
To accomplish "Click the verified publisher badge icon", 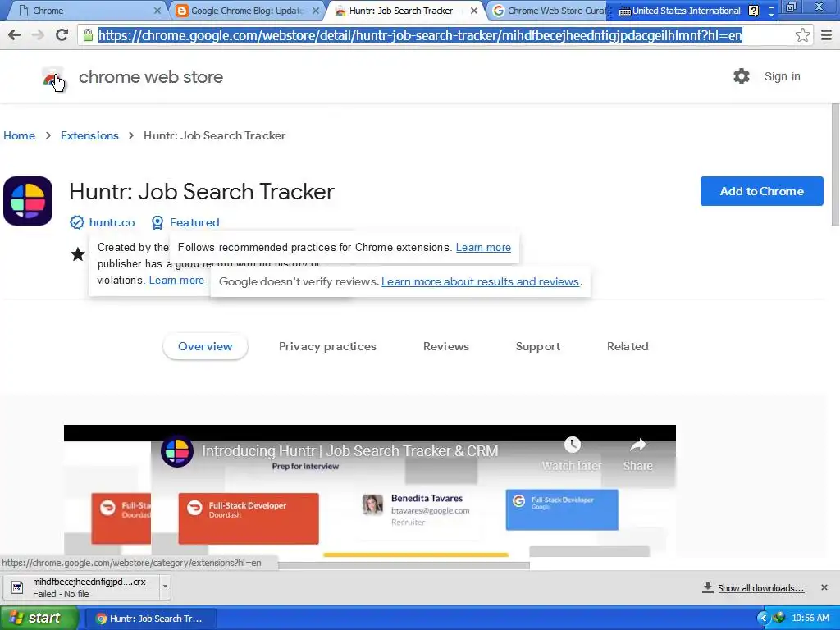I will [x=76, y=222].
